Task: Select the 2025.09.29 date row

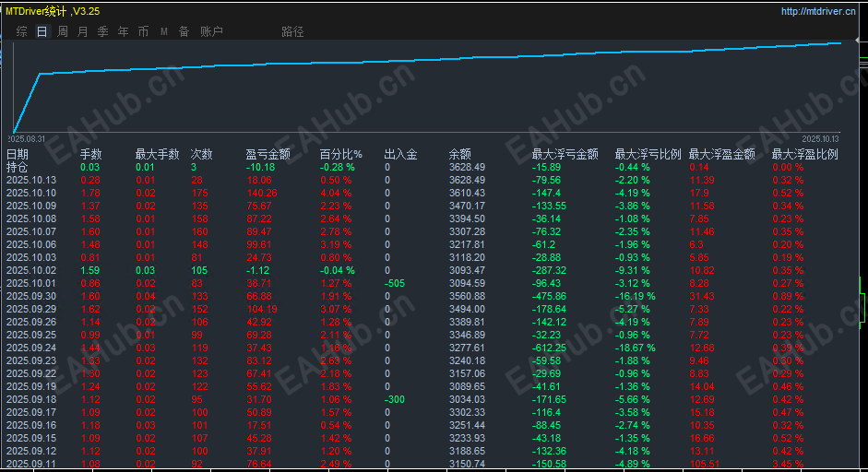Action: [429, 310]
